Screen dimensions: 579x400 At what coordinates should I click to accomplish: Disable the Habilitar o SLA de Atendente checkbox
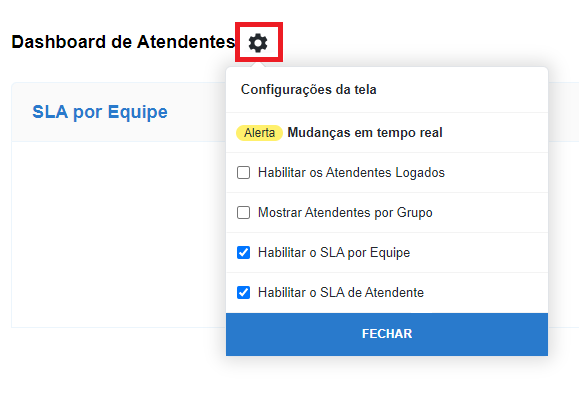click(243, 293)
